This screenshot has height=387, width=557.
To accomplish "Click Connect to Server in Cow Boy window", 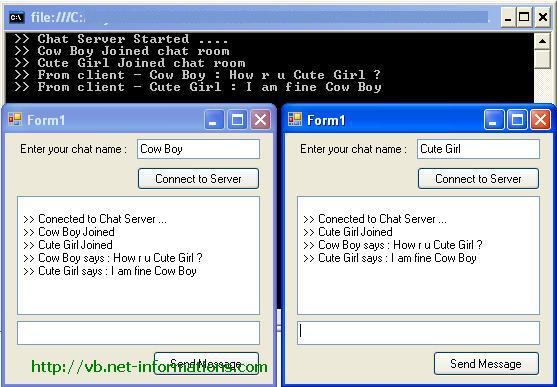I will [198, 178].
